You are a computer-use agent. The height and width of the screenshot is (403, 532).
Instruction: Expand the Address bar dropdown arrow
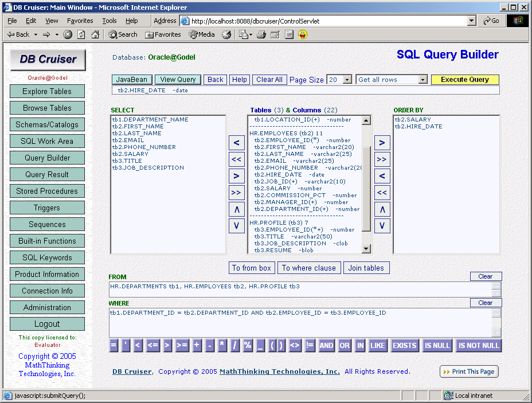point(472,21)
